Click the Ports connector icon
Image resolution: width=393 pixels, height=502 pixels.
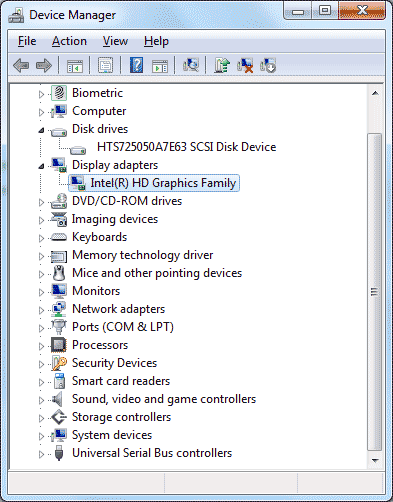tap(59, 327)
